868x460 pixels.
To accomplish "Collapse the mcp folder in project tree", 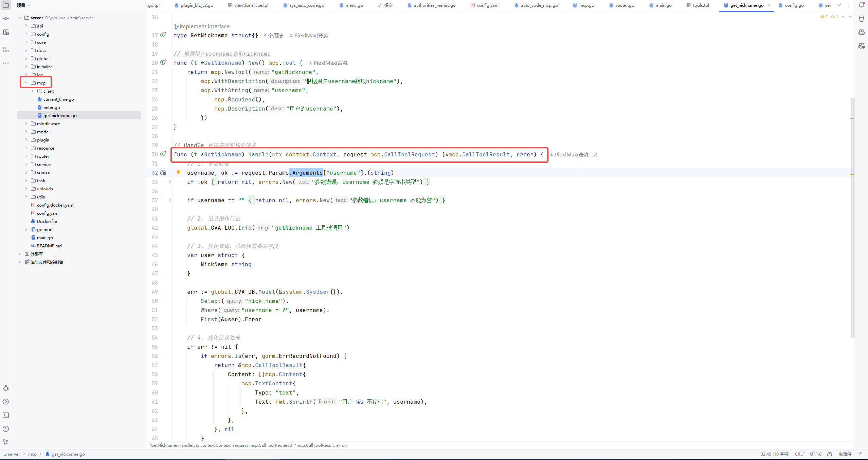I will click(x=26, y=83).
